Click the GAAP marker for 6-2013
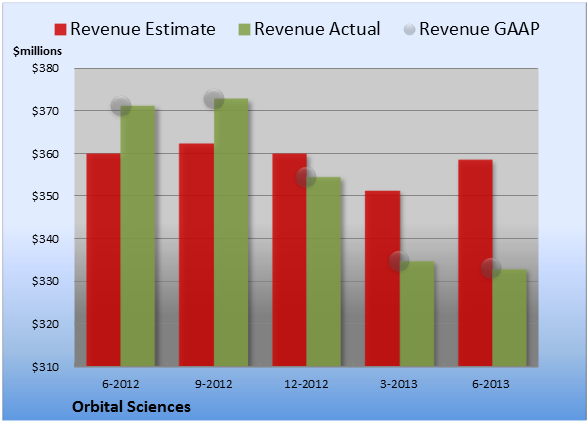This screenshot has width=588, height=422. [x=491, y=268]
